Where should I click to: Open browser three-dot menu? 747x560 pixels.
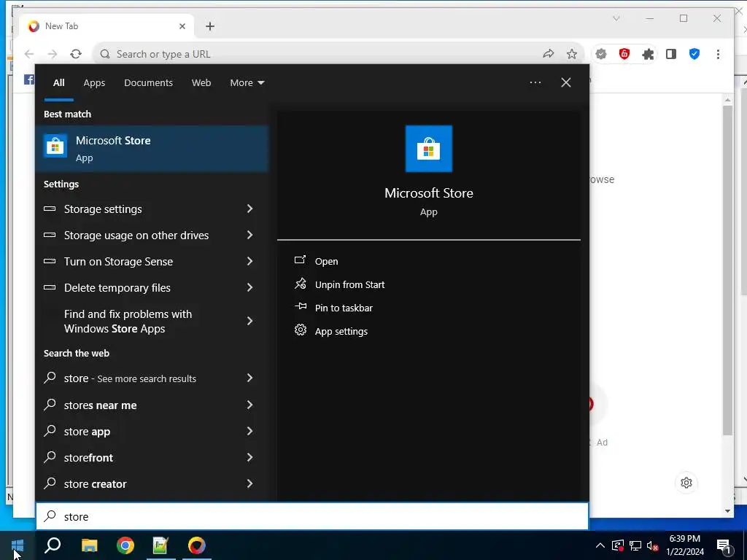[x=718, y=54]
